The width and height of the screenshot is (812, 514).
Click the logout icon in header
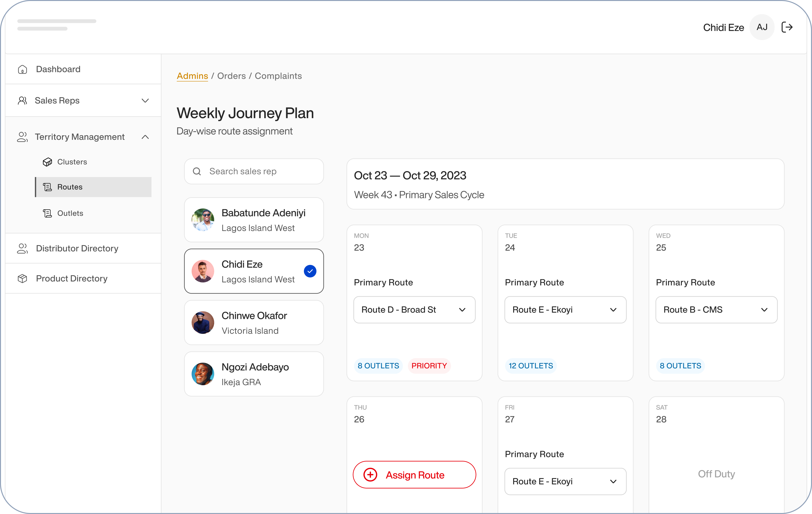click(787, 27)
